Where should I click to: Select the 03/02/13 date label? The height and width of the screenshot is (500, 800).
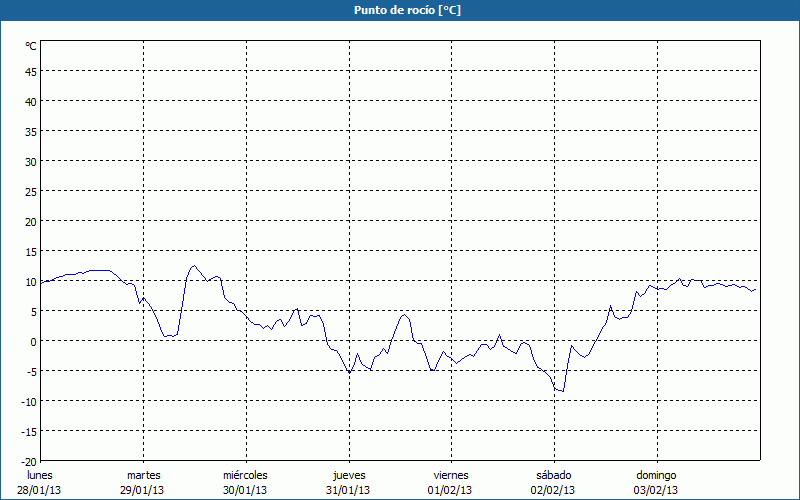(656, 490)
